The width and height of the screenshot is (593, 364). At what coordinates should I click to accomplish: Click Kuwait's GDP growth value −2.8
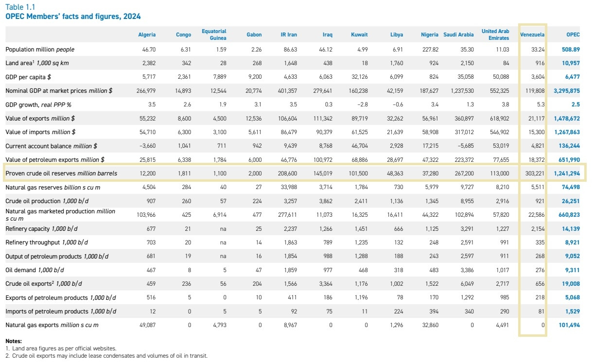point(362,104)
